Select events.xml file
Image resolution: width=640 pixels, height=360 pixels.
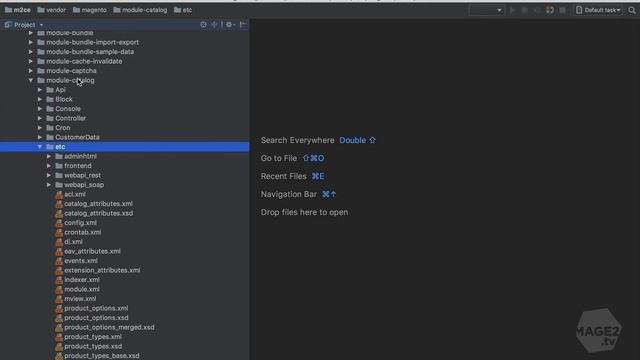tap(76, 261)
